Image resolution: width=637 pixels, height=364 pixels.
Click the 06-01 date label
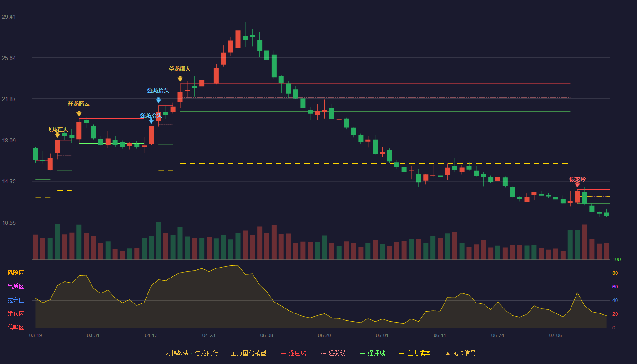pos(382,335)
